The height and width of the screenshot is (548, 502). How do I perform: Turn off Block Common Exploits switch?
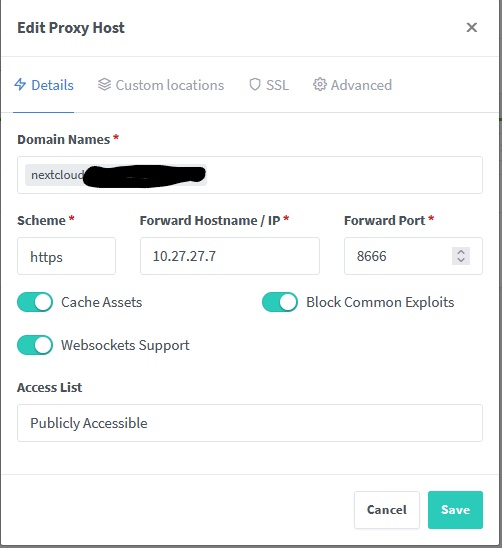[280, 302]
